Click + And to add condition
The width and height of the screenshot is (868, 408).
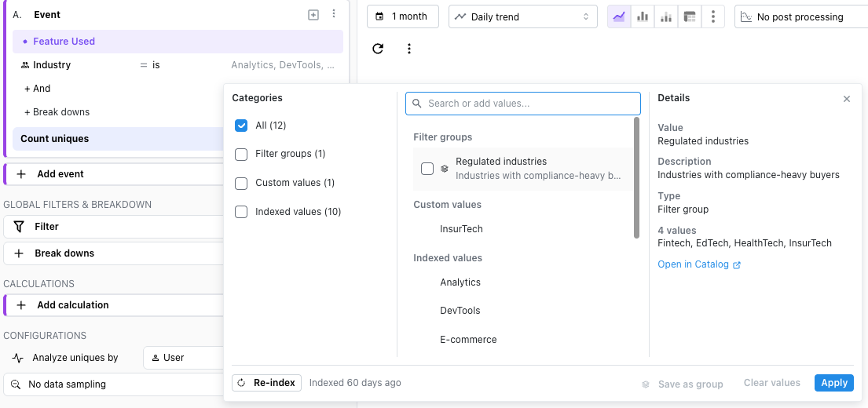[x=37, y=89]
